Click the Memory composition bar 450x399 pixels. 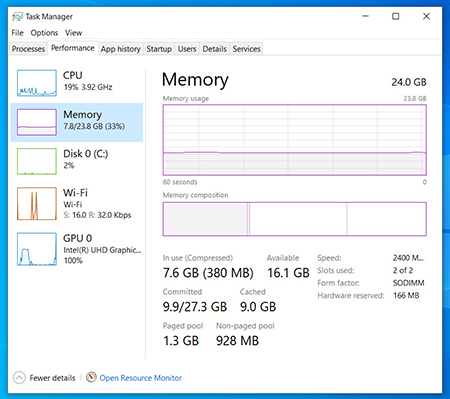[x=295, y=219]
